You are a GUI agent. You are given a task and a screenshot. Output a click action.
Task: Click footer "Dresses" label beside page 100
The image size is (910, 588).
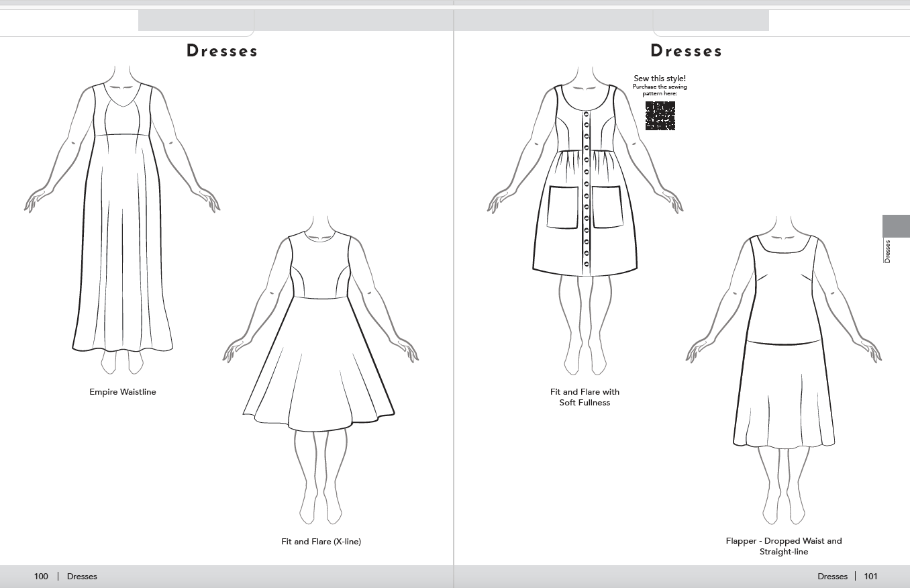(82, 577)
